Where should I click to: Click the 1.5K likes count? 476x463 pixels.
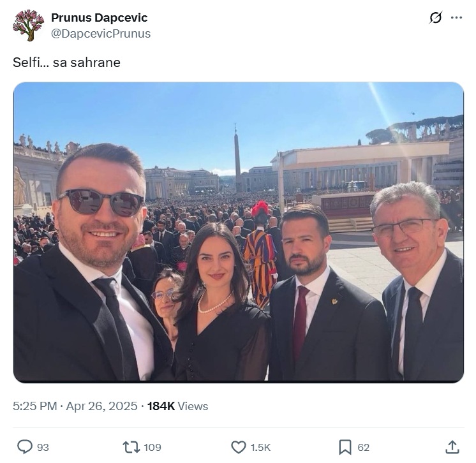tap(260, 447)
